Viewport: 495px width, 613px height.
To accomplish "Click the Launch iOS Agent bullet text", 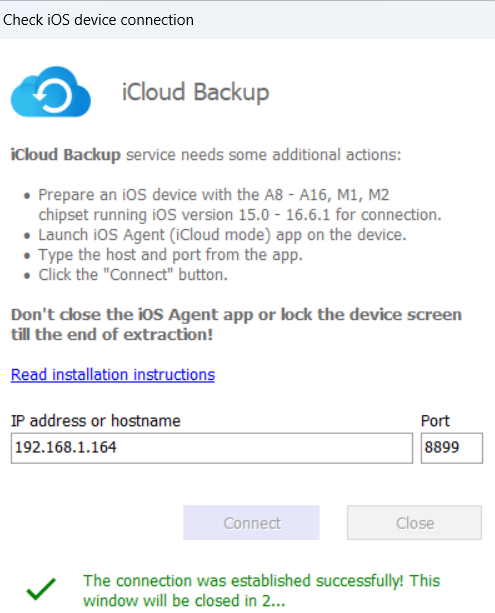I will tap(222, 235).
